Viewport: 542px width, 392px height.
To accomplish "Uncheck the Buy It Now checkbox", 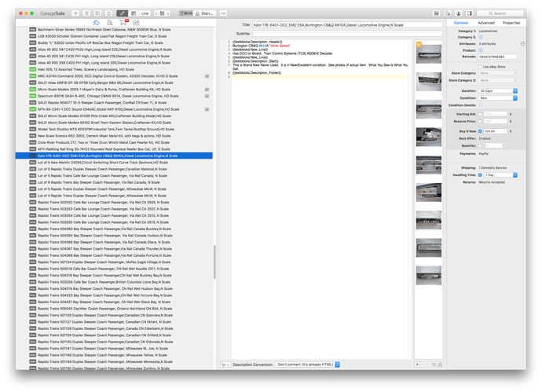I will 480,131.
